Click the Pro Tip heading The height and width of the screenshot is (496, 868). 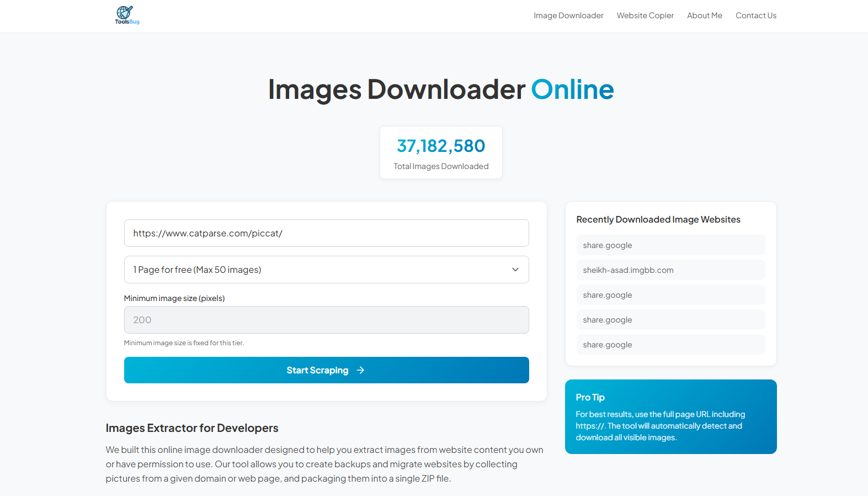click(590, 397)
